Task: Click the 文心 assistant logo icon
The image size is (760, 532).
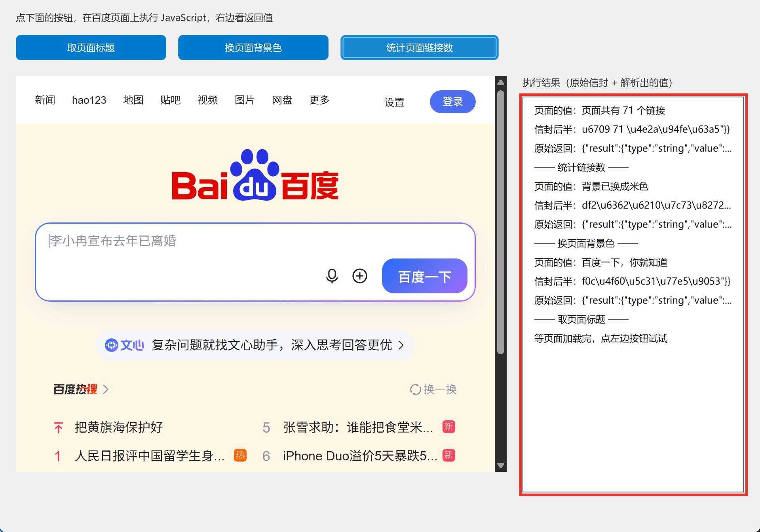Action: 112,345
